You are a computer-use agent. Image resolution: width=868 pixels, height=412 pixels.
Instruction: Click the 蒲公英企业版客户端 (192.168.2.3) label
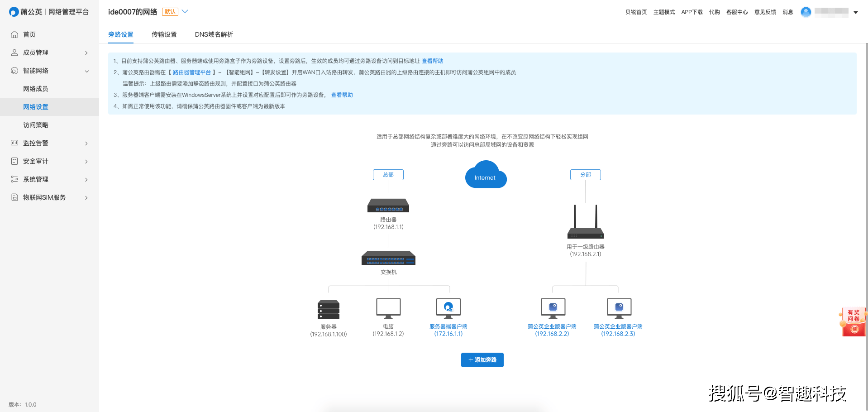pos(618,330)
